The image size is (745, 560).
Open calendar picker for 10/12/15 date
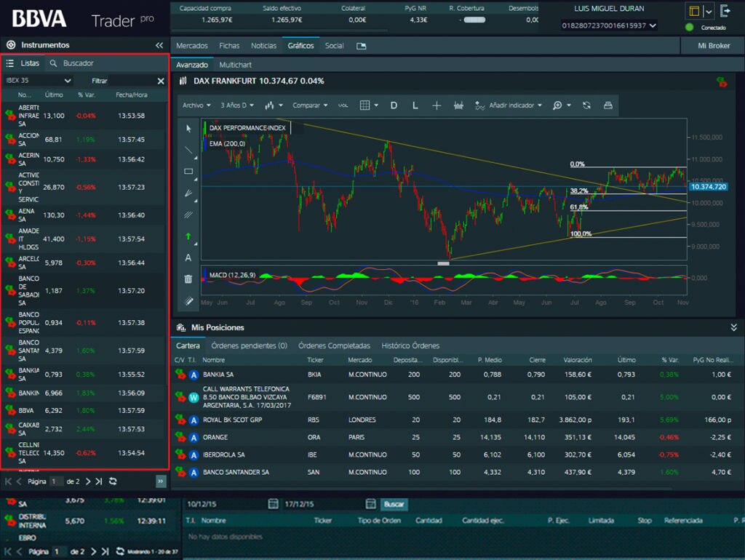(273, 504)
